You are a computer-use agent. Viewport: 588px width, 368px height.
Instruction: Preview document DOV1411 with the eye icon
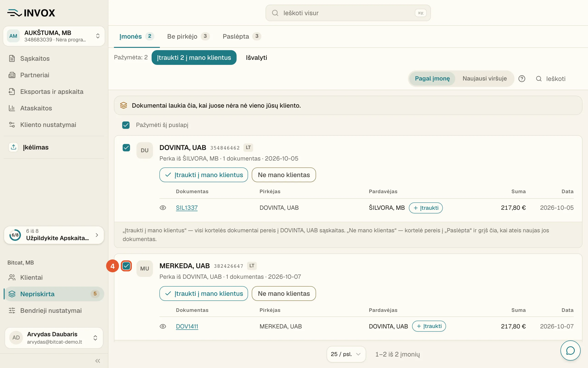(x=163, y=326)
